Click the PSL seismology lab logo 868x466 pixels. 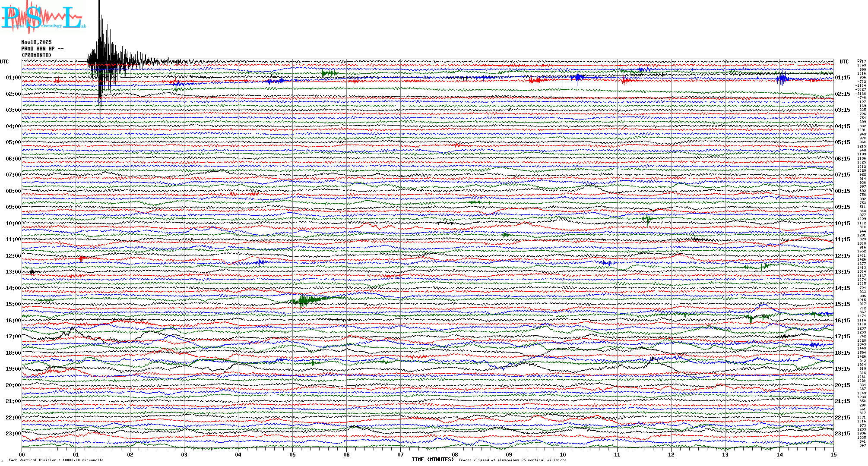(x=43, y=17)
